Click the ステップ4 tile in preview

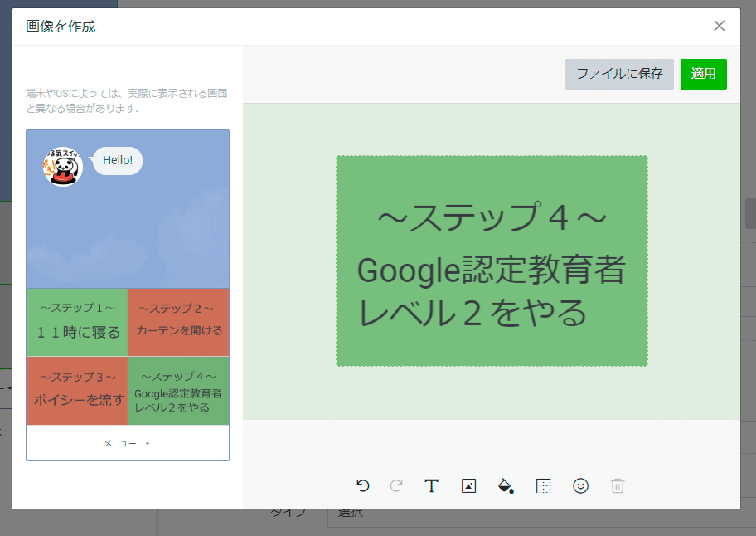pyautogui.click(x=179, y=391)
